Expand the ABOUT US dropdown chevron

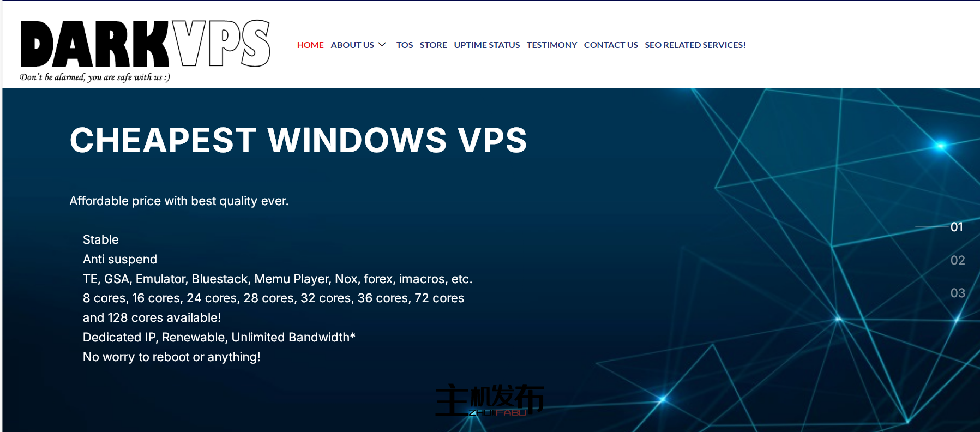coord(382,45)
